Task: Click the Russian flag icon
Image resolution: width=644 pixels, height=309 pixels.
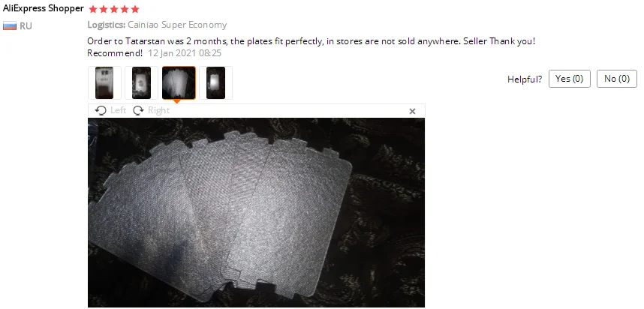Action: (x=10, y=26)
